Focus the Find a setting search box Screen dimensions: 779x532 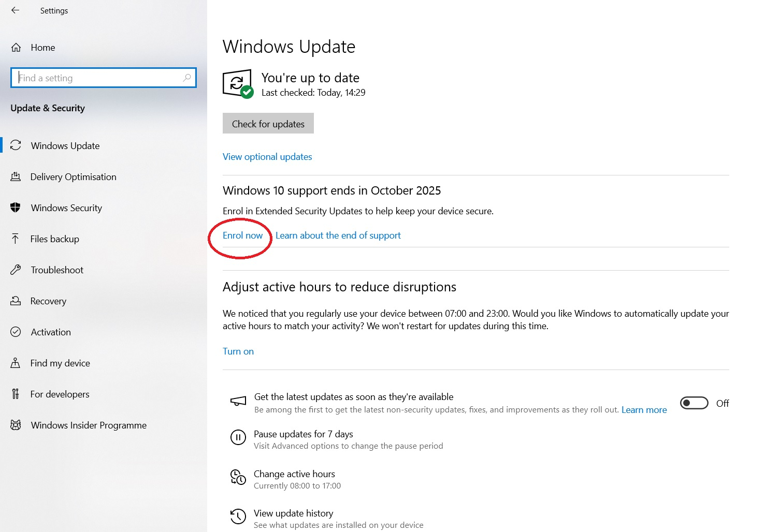98,78
